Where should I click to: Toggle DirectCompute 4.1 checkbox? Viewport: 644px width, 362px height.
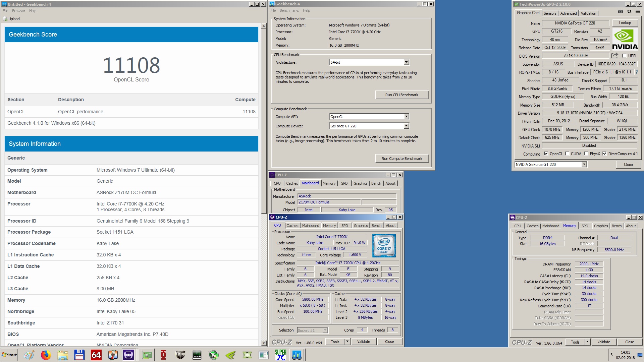pos(604,154)
